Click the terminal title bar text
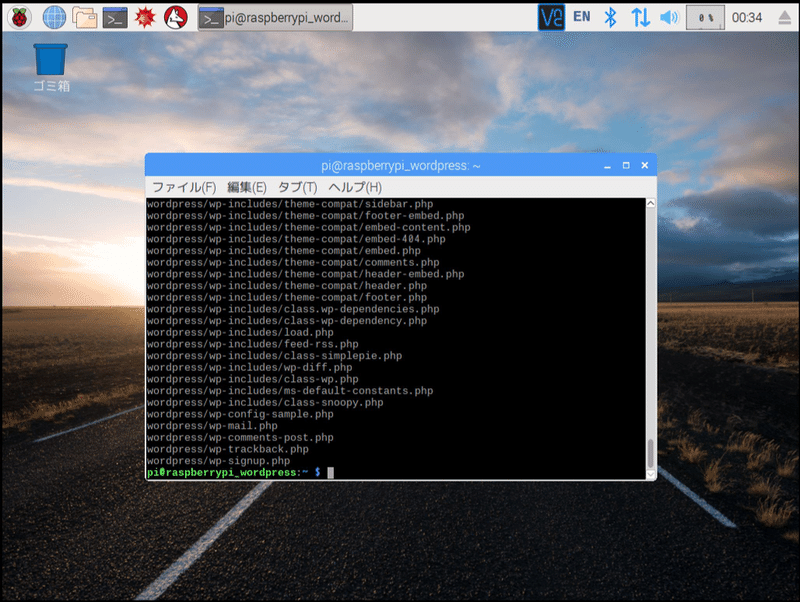This screenshot has width=800, height=602. click(x=401, y=166)
